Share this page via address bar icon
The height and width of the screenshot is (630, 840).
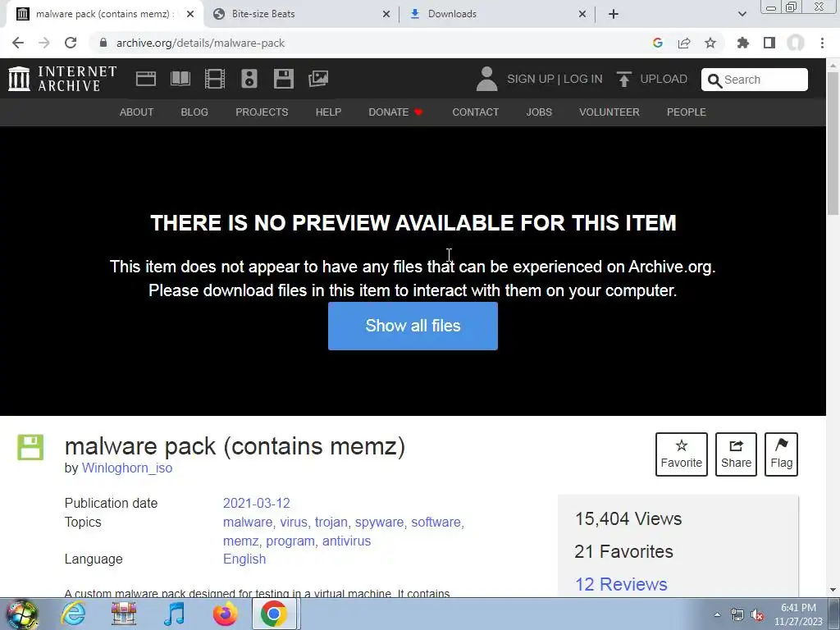(x=684, y=43)
